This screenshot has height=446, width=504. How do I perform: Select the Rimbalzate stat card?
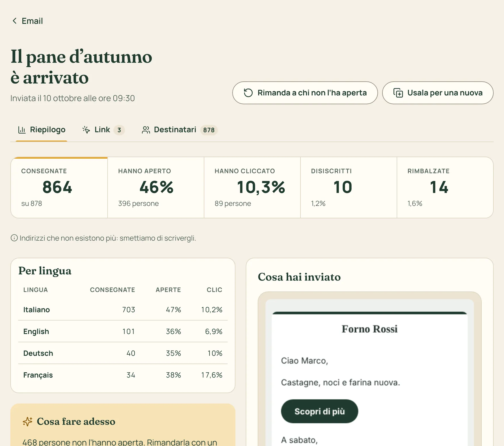pyautogui.click(x=445, y=187)
